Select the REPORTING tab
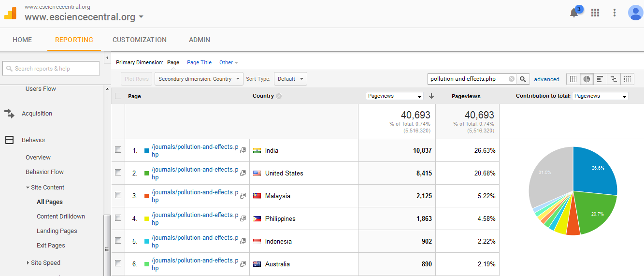The image size is (644, 276). [74, 40]
